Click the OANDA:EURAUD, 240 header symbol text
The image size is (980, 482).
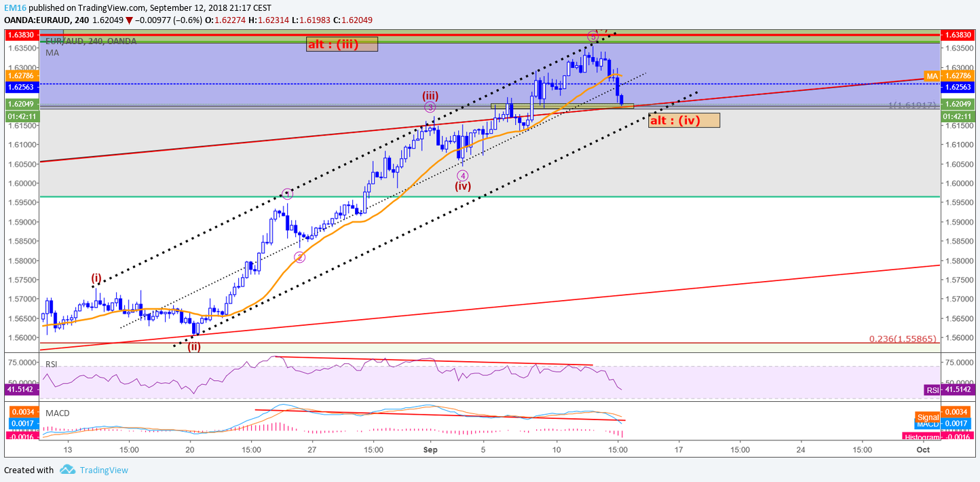(46, 20)
